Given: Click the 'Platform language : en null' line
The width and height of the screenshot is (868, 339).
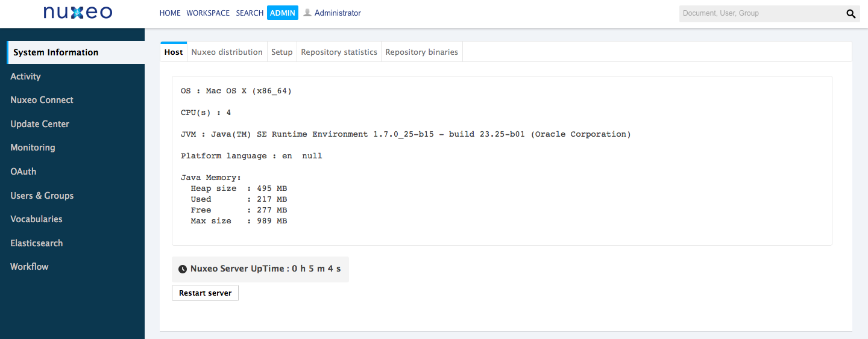Looking at the screenshot, I should click(x=251, y=156).
